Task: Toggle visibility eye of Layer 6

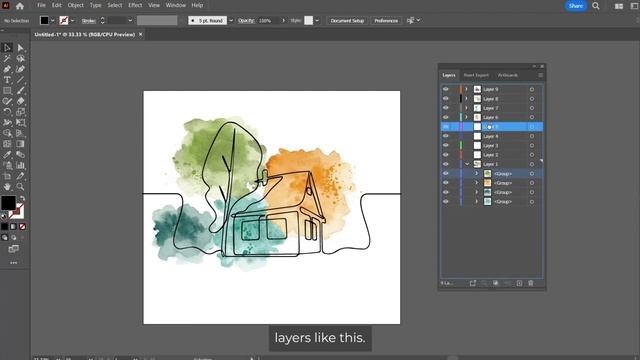Action: pos(446,117)
